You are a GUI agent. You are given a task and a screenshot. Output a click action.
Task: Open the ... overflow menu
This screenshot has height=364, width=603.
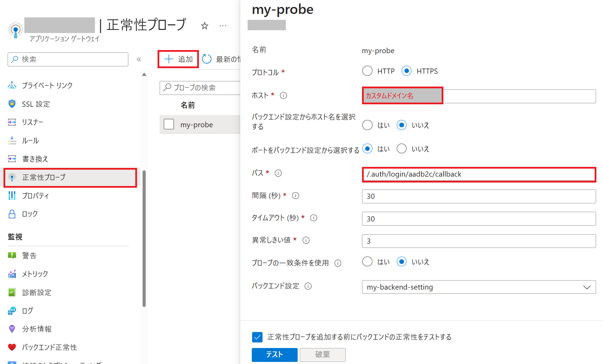tap(223, 25)
